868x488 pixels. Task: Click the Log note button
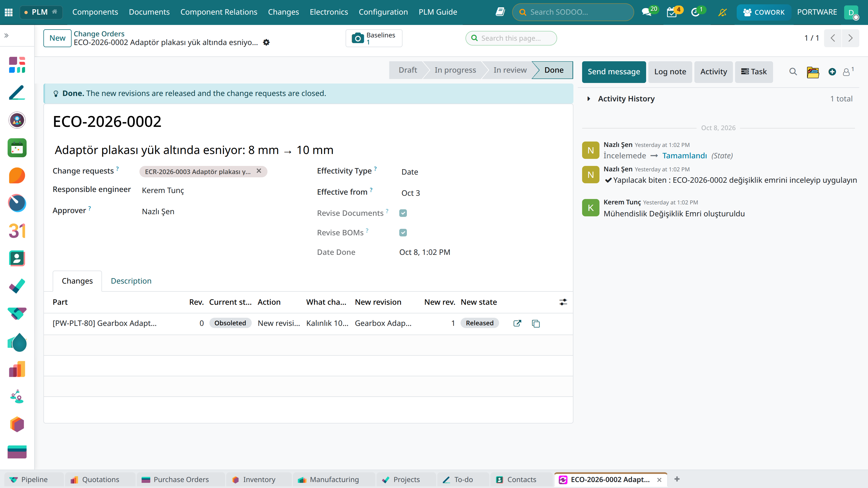click(x=670, y=72)
